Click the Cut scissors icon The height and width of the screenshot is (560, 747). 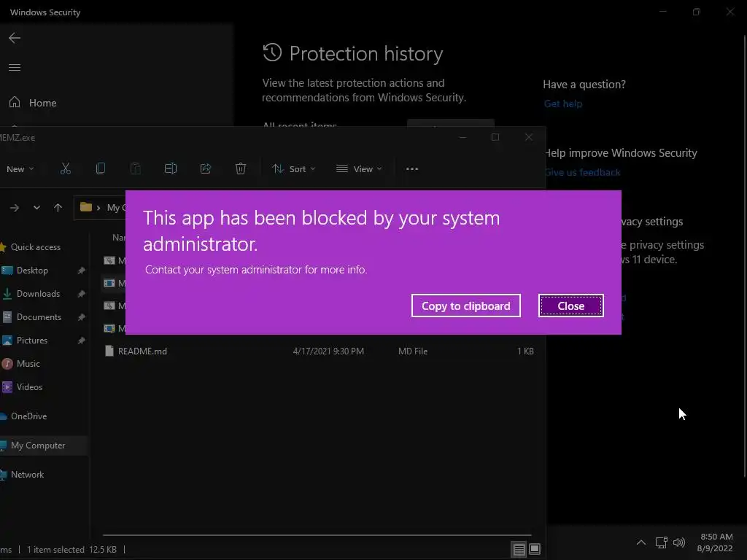point(66,168)
